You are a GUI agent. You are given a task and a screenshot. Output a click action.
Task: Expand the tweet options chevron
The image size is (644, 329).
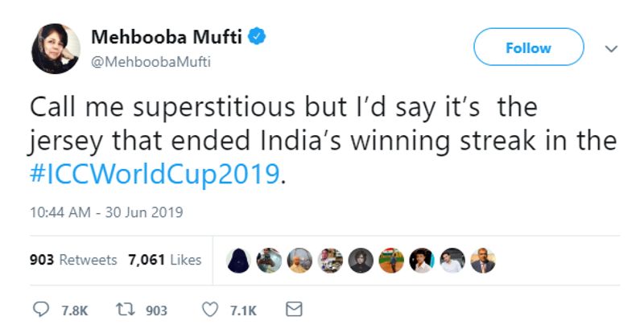click(x=610, y=48)
